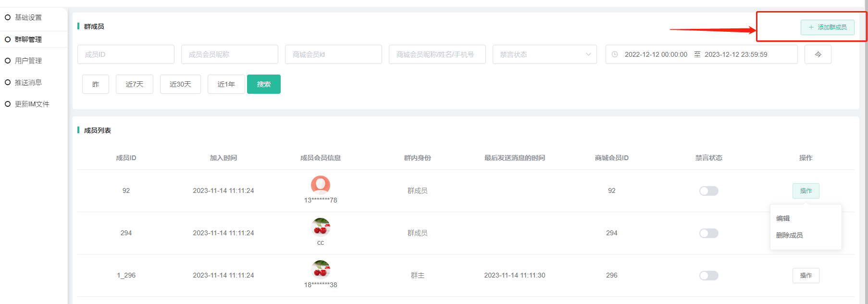Click 操作 button in member 1_296 row
The image size is (868, 304).
[x=806, y=276]
